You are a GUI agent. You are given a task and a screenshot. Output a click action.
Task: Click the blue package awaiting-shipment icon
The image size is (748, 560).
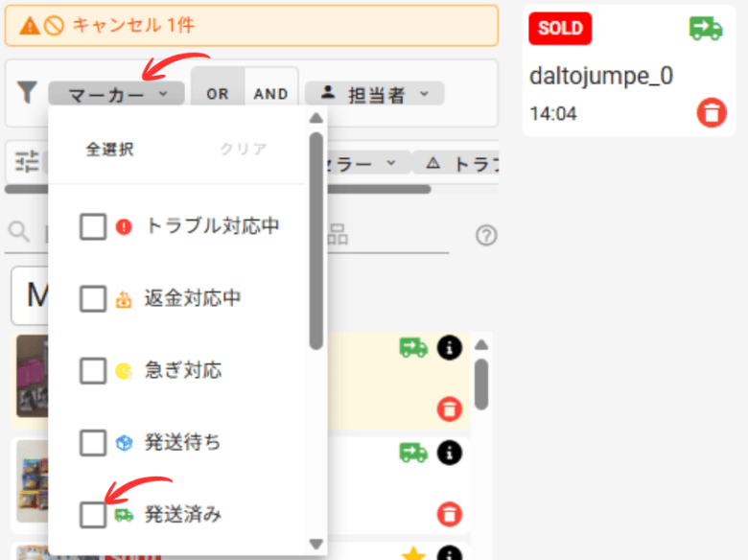point(124,443)
